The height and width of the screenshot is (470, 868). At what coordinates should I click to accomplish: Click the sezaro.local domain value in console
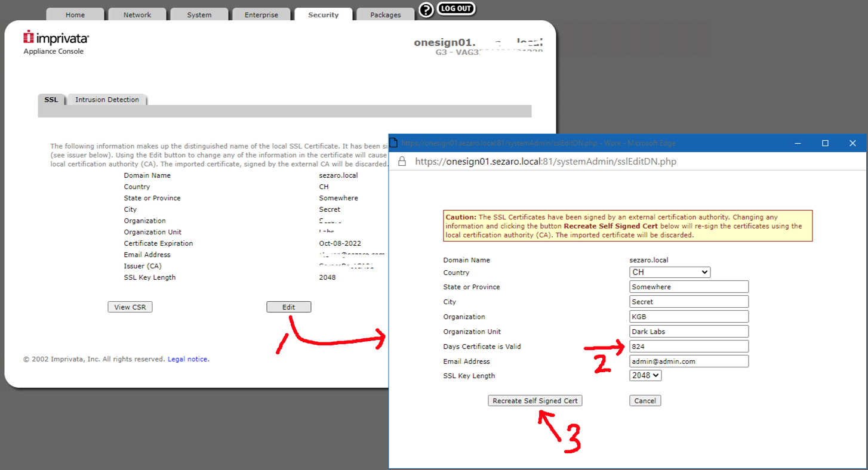point(338,175)
